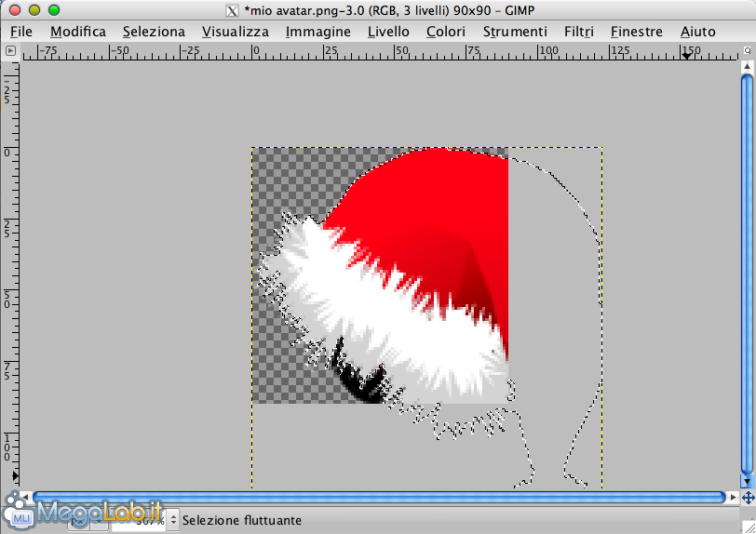The width and height of the screenshot is (756, 534).
Task: Click the window resize grip in the corner
Action: (x=749, y=527)
